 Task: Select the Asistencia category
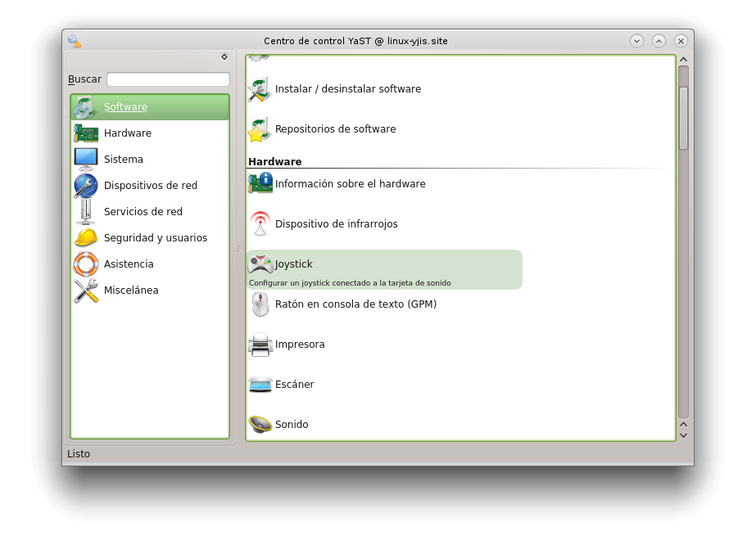128,263
